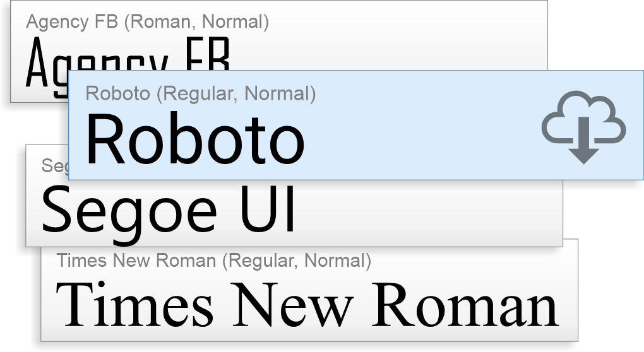
Task: Click "(Roman, Normal)" in Agency FB caption
Action: tap(197, 21)
